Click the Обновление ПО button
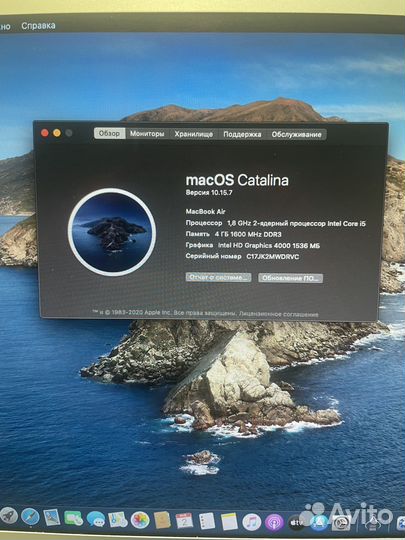The image size is (405, 540). click(291, 278)
